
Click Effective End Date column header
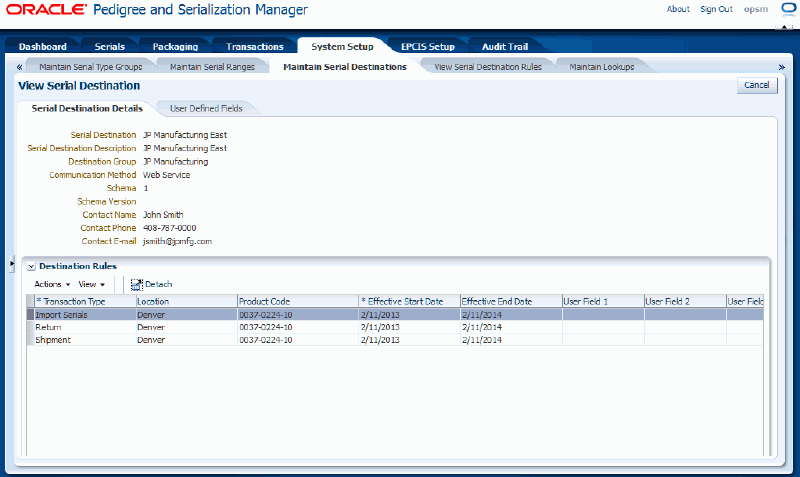coord(511,302)
